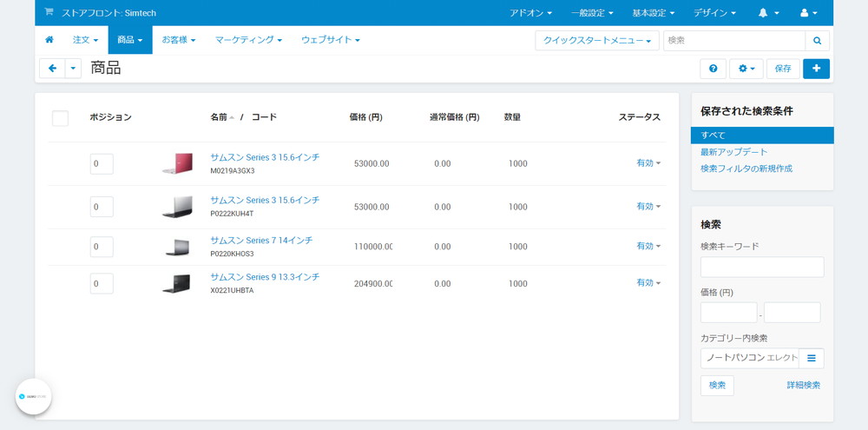Open Samsung Series 9 laptop thumbnail
The height and width of the screenshot is (430, 868).
[x=177, y=283]
